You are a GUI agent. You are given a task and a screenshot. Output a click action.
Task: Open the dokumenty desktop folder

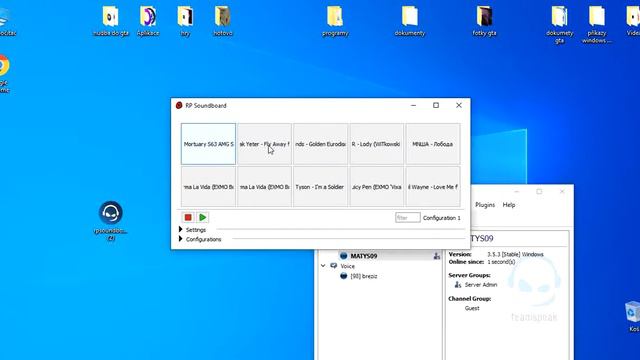pos(410,21)
